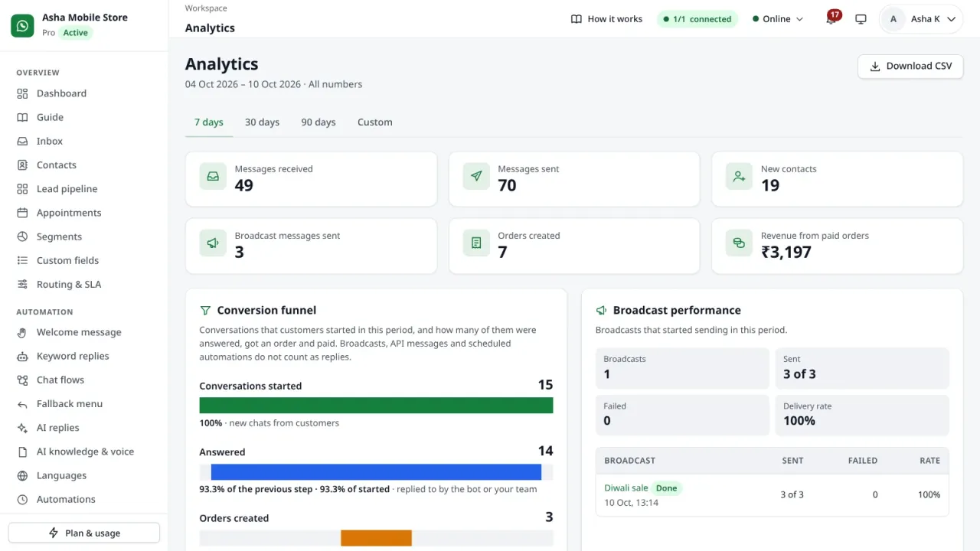Viewport: 980px width, 551px height.
Task: Click the Automations clock icon
Action: [x=22, y=499]
